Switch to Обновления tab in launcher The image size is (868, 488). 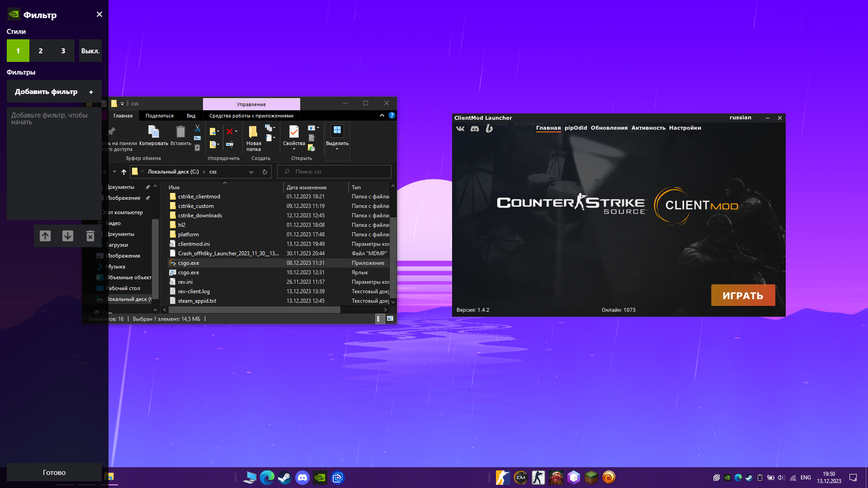coord(609,128)
